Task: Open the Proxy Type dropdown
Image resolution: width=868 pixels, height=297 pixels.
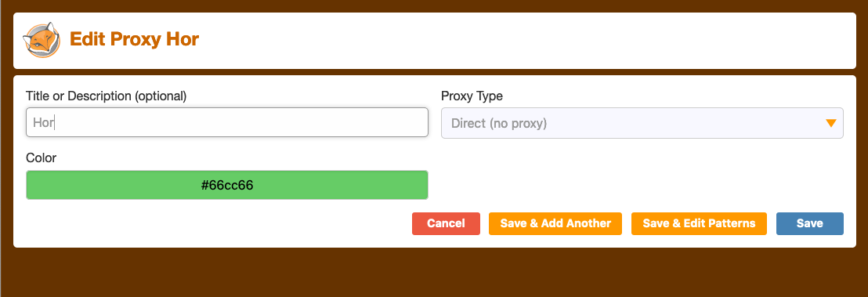Action: (x=642, y=123)
